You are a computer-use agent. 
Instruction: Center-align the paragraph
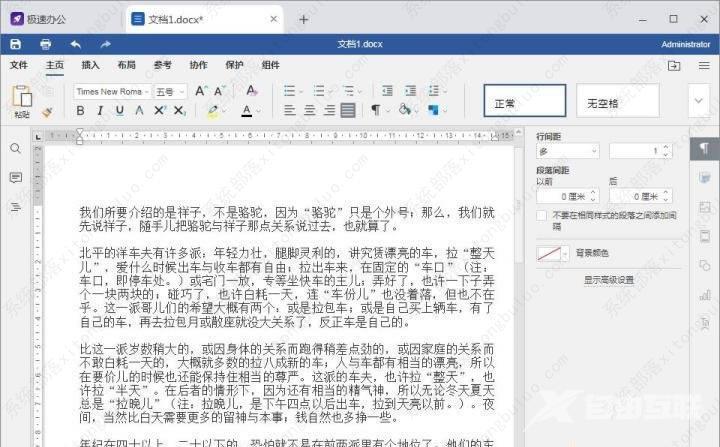tap(309, 110)
